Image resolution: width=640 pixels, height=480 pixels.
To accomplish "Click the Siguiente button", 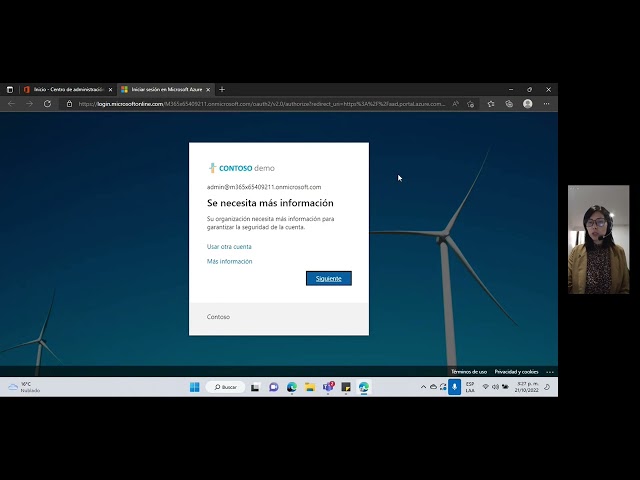I will 329,278.
